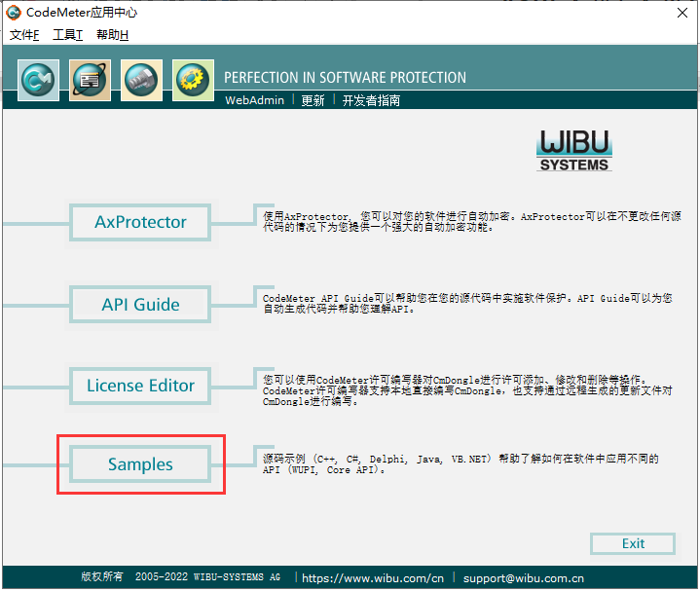Screen dimensions: 700x591
Task: Open the 开发者指南 link
Action: pyautogui.click(x=371, y=100)
